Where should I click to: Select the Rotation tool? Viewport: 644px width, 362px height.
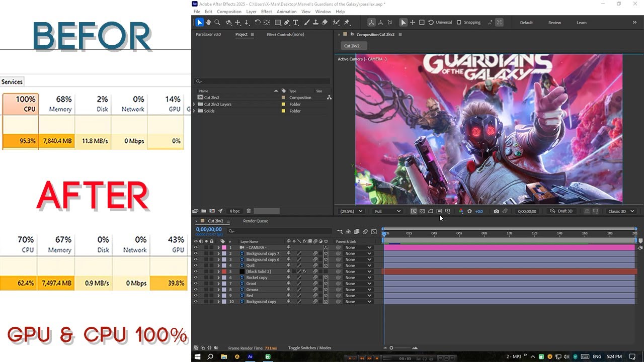257,22
